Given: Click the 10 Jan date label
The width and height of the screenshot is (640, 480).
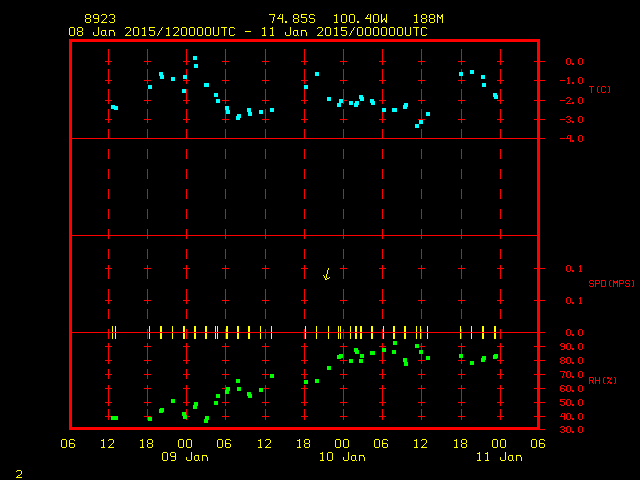Looking at the screenshot, I should click(x=342, y=457).
